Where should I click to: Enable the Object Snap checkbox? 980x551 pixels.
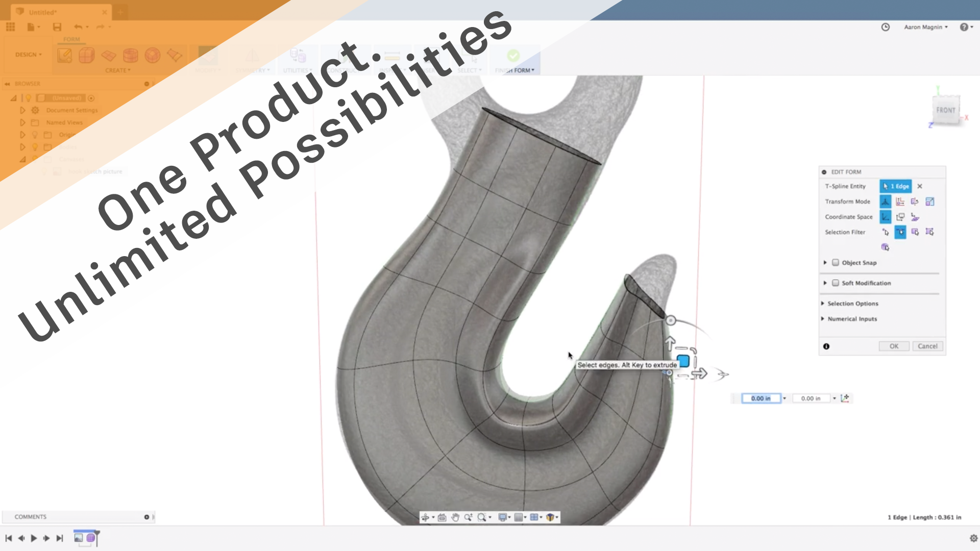click(836, 263)
